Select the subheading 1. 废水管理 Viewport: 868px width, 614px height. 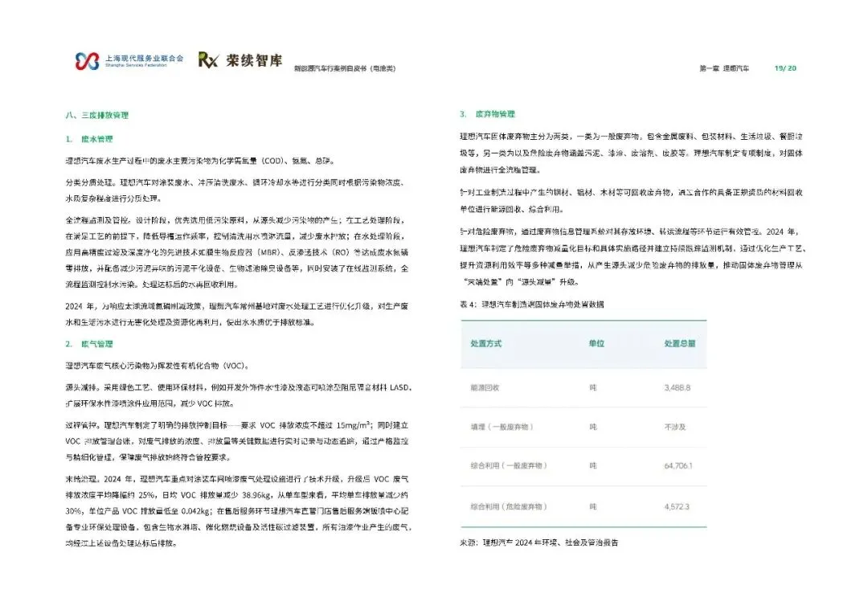tap(88, 139)
